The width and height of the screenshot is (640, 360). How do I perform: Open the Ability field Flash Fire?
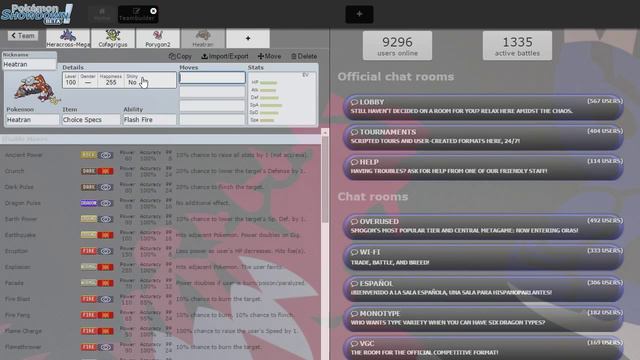149,120
